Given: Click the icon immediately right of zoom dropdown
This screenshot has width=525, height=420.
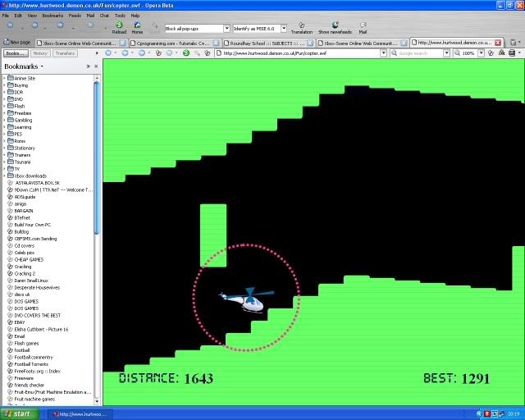Looking at the screenshot, I should pos(491,53).
